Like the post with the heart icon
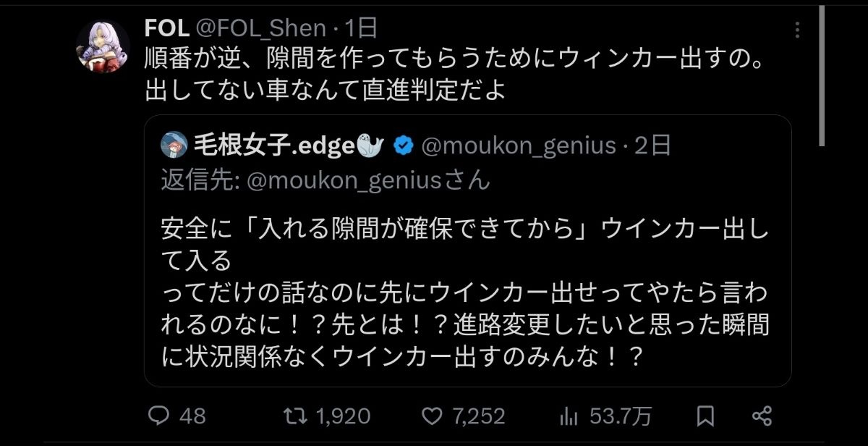868x446 pixels. point(431,416)
